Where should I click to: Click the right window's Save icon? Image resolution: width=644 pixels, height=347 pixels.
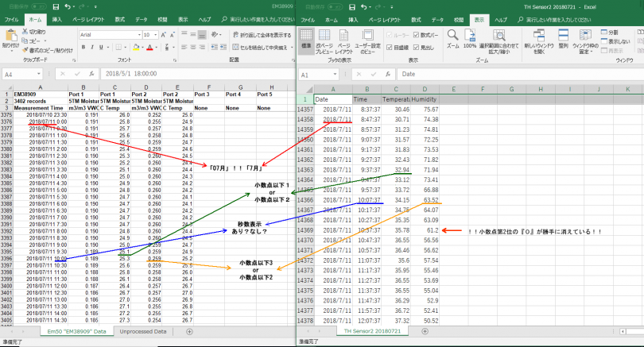click(352, 7)
